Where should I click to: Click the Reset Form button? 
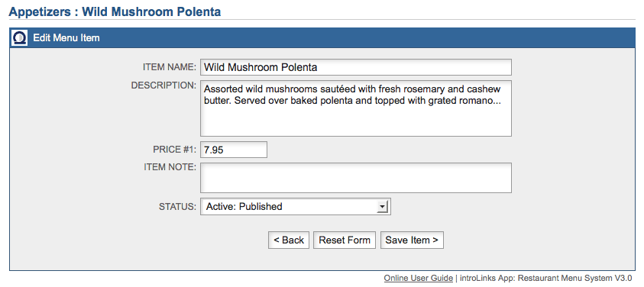pyautogui.click(x=345, y=240)
